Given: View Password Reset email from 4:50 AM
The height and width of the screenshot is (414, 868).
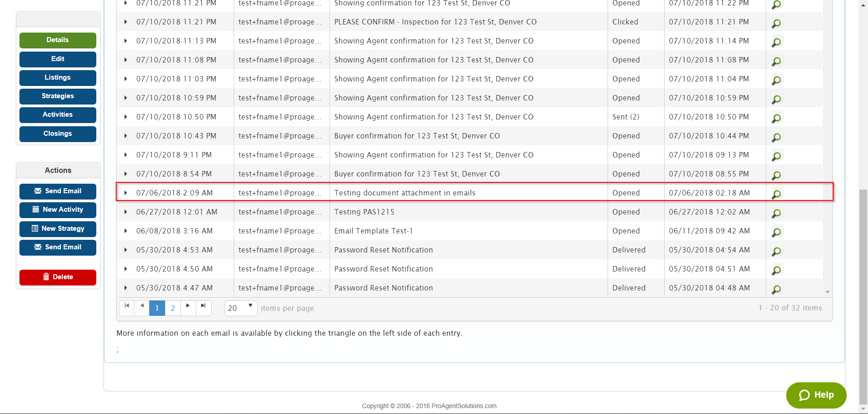Looking at the screenshot, I should pos(776,270).
